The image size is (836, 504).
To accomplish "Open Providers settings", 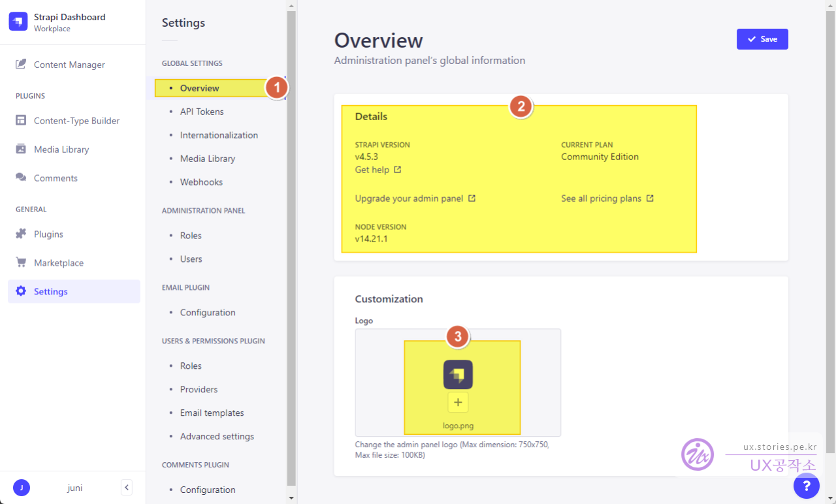I will pyautogui.click(x=199, y=390).
